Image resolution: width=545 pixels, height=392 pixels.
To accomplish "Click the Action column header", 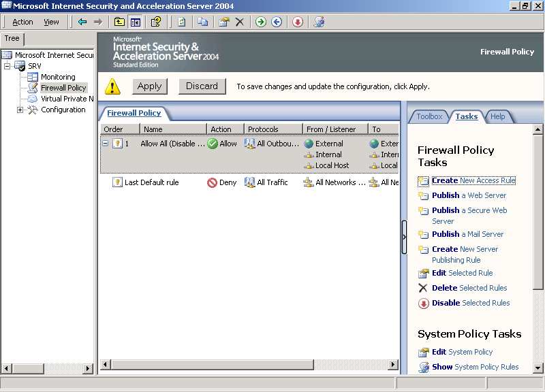I will [x=225, y=129].
